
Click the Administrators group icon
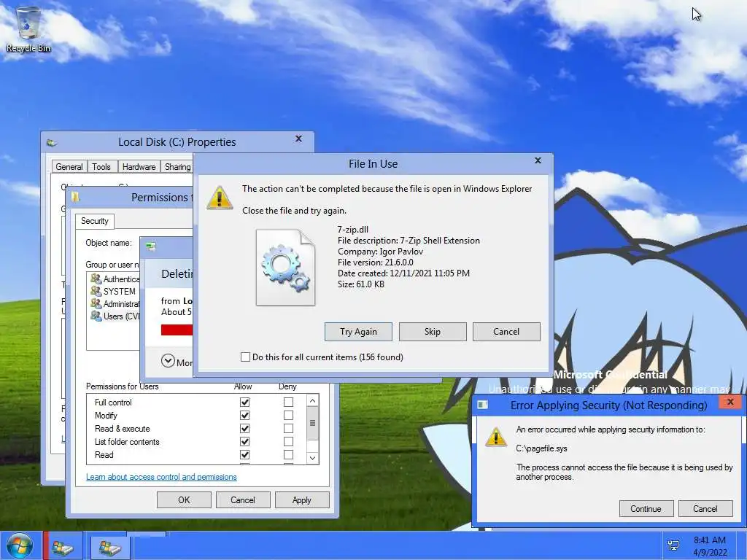click(96, 304)
